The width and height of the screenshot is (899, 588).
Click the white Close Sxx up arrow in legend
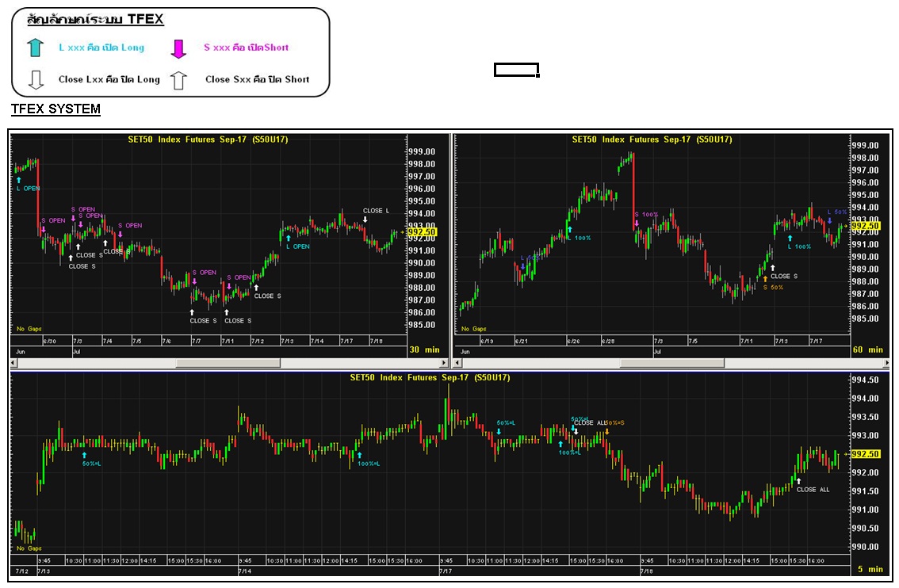click(x=178, y=80)
